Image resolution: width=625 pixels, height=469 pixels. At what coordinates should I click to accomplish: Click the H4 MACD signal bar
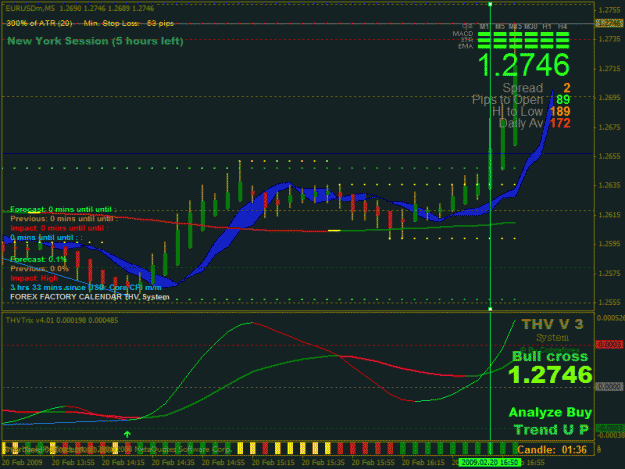(562, 34)
